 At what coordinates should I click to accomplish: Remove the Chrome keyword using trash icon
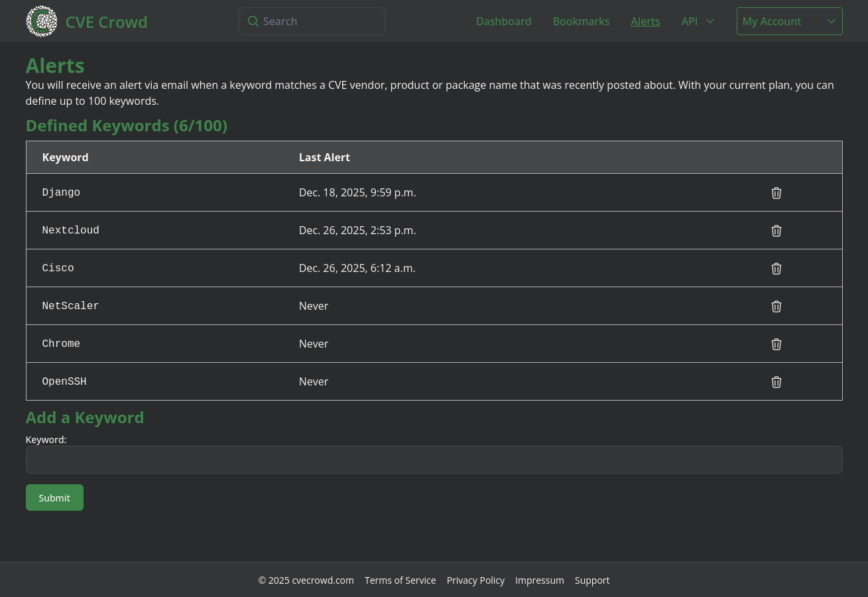click(x=776, y=344)
